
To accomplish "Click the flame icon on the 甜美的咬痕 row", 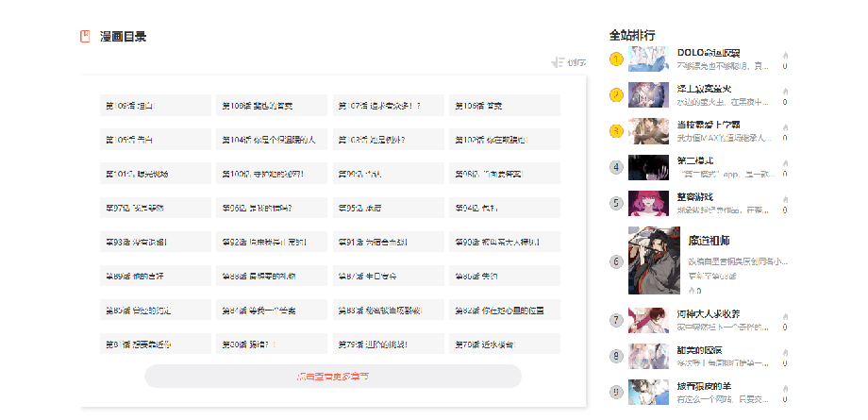I will point(785,352).
